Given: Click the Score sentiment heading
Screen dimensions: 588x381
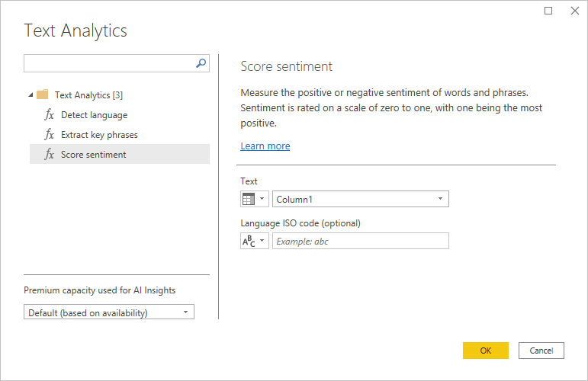Looking at the screenshot, I should point(287,66).
